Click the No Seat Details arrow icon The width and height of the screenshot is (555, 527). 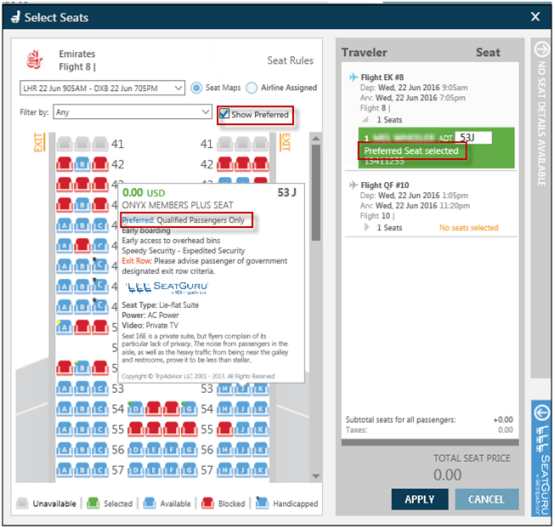pos(542,49)
